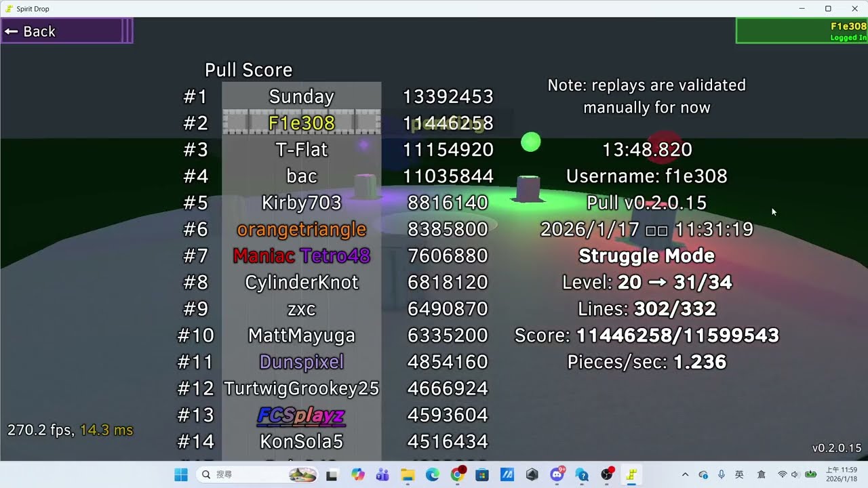868x488 pixels.
Task: Open the Windows Start menu
Action: point(181,474)
